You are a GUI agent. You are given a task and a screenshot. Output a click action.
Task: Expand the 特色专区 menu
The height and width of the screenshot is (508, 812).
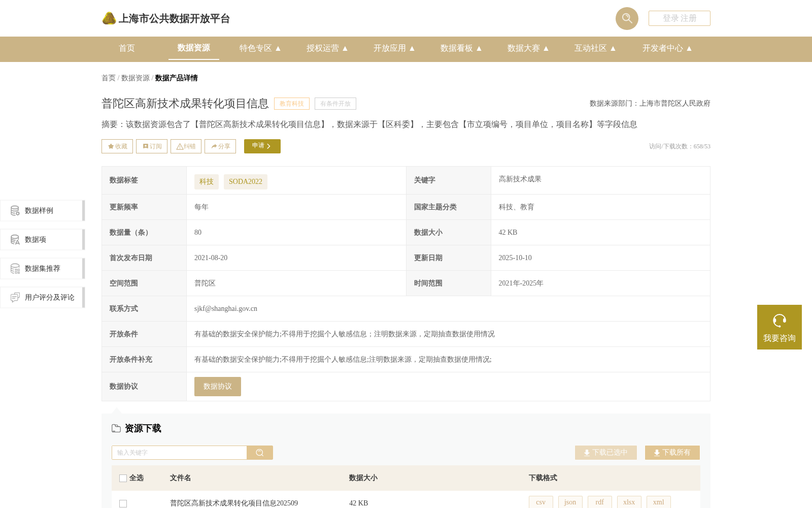tap(260, 48)
